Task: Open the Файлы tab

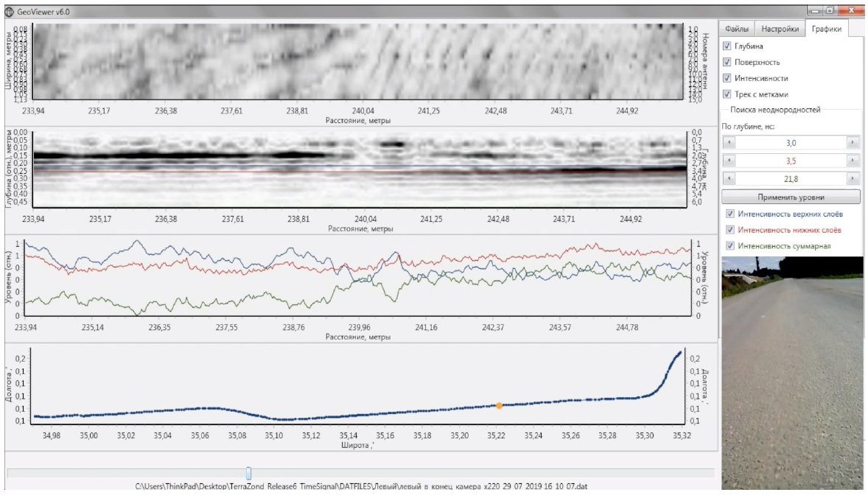Action: point(737,29)
